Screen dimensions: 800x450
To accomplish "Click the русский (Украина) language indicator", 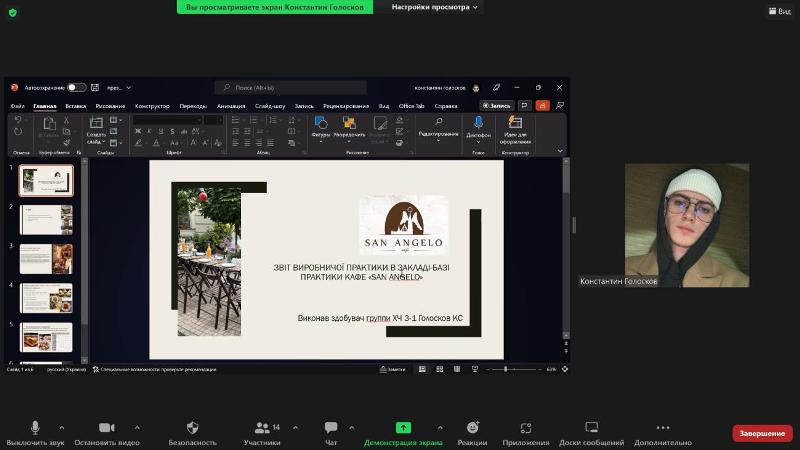I will click(x=66, y=369).
